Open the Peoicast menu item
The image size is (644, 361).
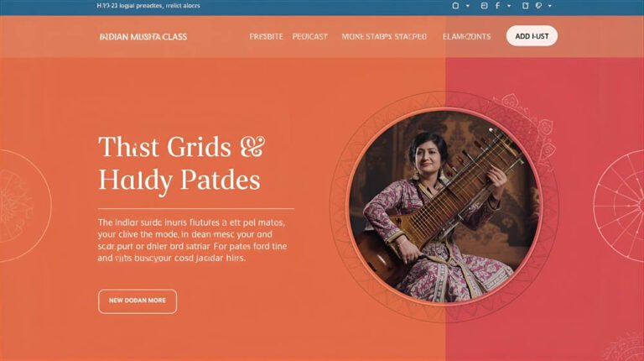click(x=310, y=37)
